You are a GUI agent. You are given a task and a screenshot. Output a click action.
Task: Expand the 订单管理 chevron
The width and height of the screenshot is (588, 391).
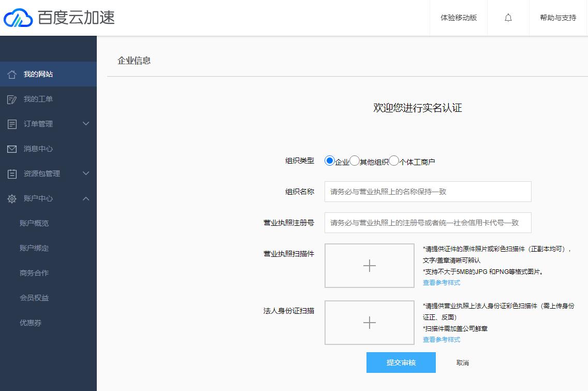click(86, 123)
